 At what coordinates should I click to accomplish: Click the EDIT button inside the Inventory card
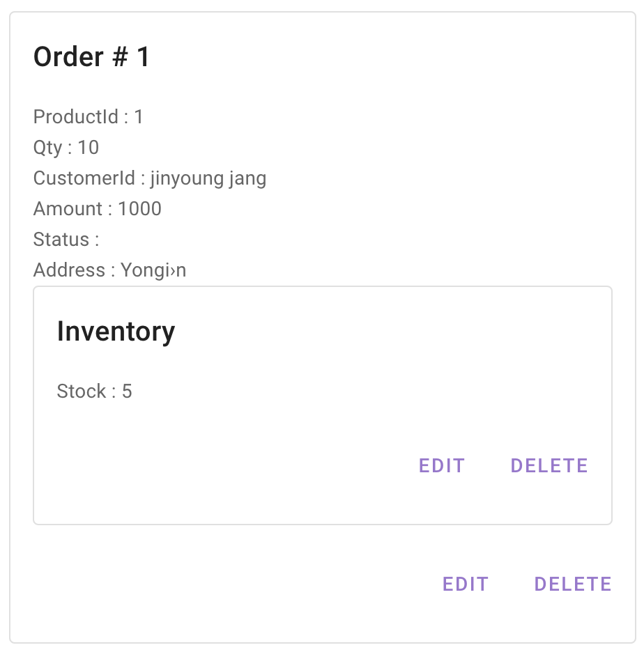click(x=442, y=465)
